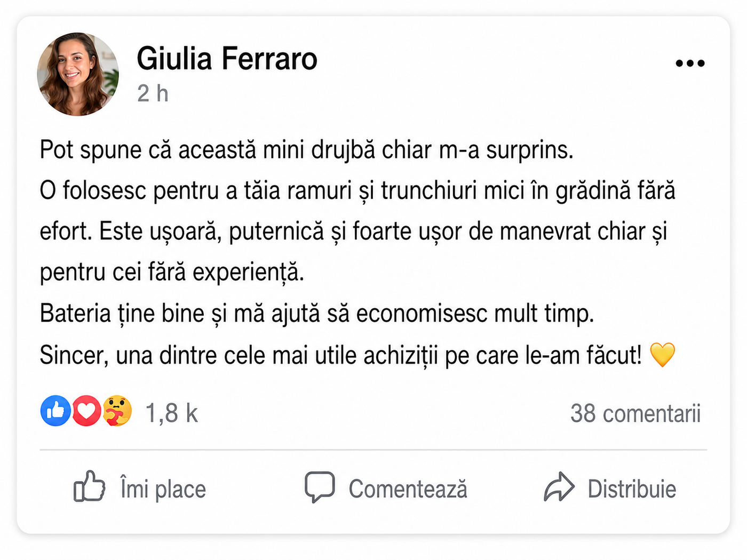Click the line mentioning Bateria ține bine
This screenshot has height=560, width=747.
317,314
